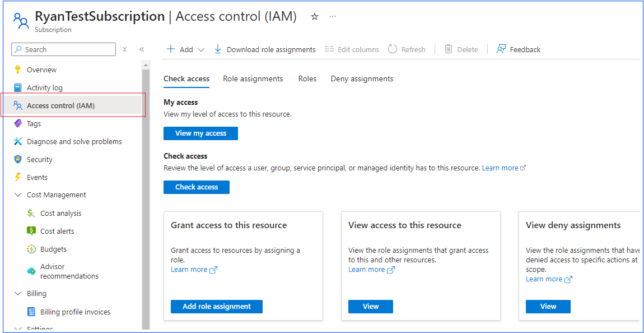Collapse the sidebar with double chevron
Image resolution: width=644 pixels, height=333 pixels.
click(x=142, y=49)
